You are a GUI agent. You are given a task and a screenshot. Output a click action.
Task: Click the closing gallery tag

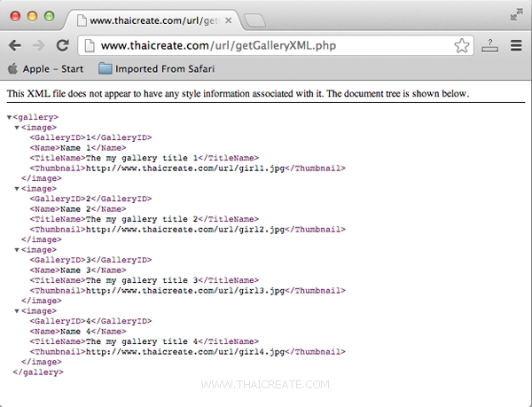[x=38, y=372]
